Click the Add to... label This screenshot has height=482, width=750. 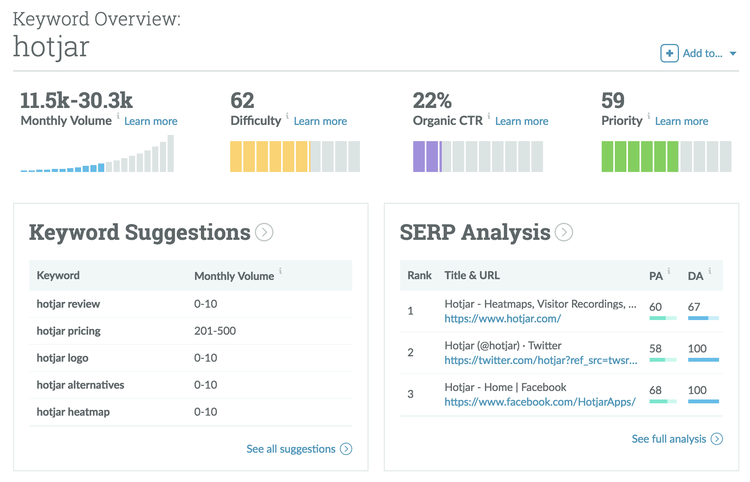[702, 53]
